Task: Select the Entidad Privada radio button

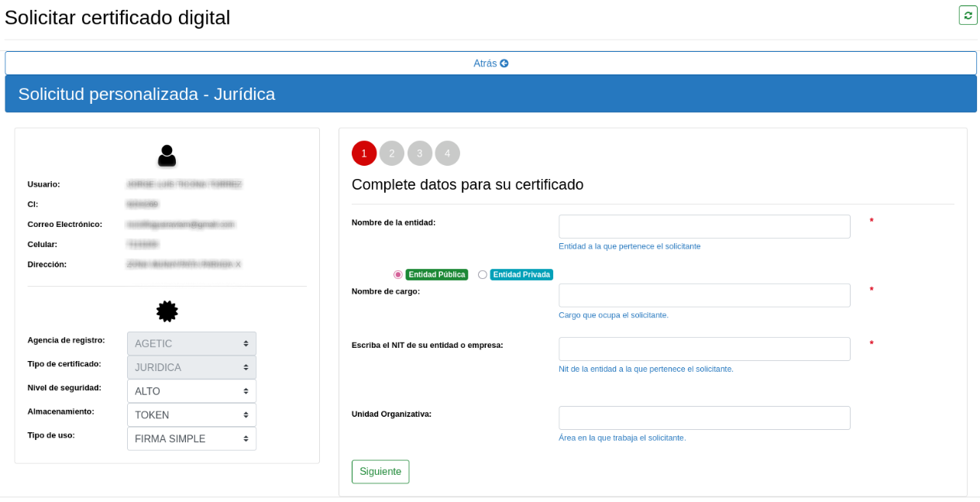Action: point(483,275)
